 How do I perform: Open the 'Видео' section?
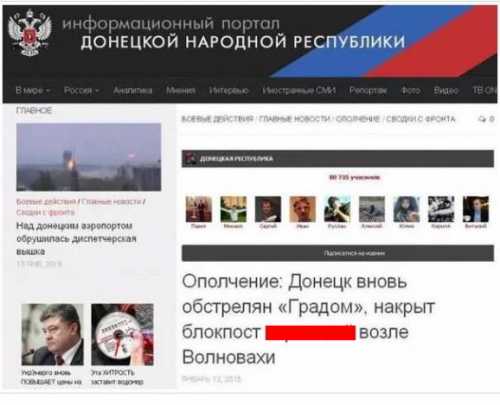[446, 90]
